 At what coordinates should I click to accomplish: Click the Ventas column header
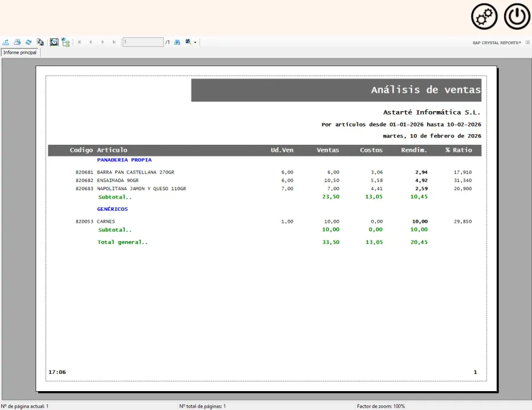(x=327, y=150)
